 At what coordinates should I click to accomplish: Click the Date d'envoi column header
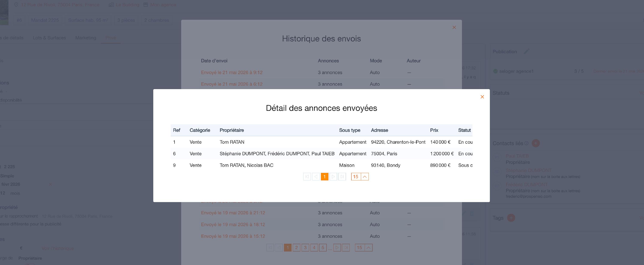coord(214,61)
